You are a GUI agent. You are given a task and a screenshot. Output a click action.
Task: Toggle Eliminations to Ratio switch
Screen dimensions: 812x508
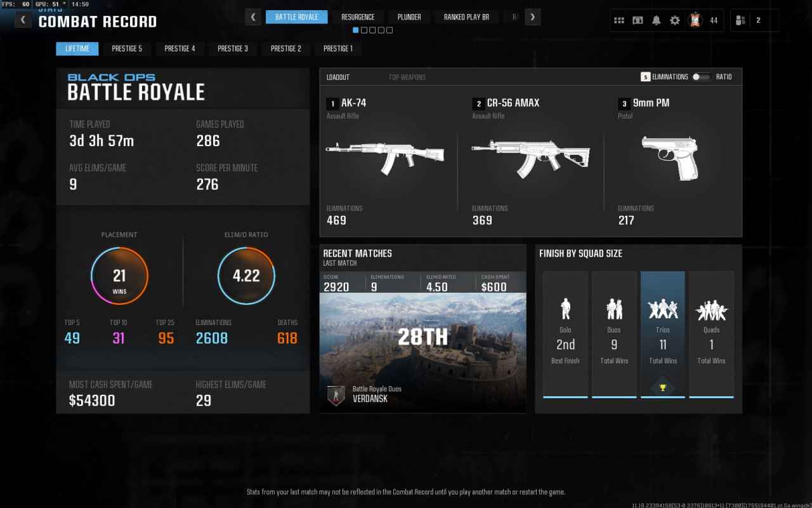coord(701,77)
